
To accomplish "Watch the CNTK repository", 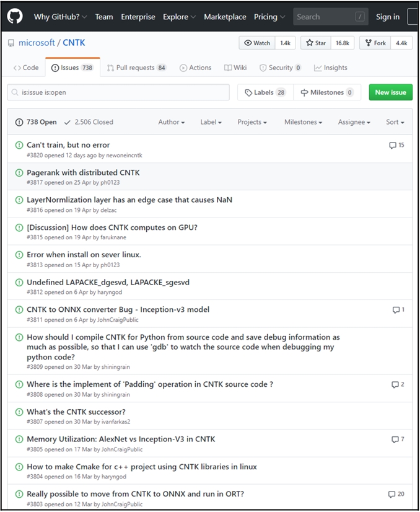I will (258, 43).
